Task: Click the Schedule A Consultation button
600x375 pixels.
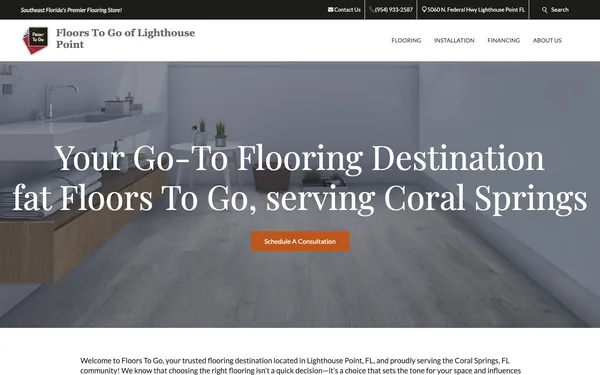Action: pyautogui.click(x=300, y=241)
